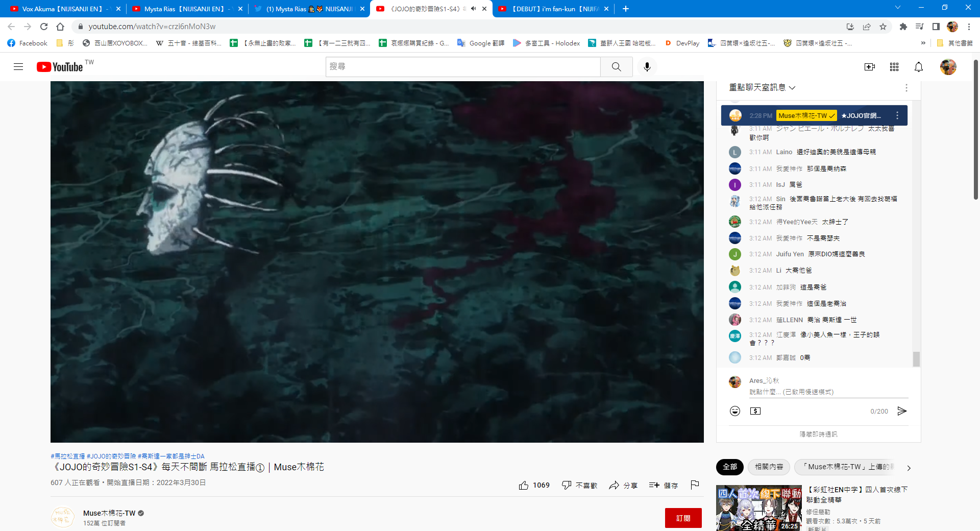
Task: Reload the page
Action: (x=44, y=27)
